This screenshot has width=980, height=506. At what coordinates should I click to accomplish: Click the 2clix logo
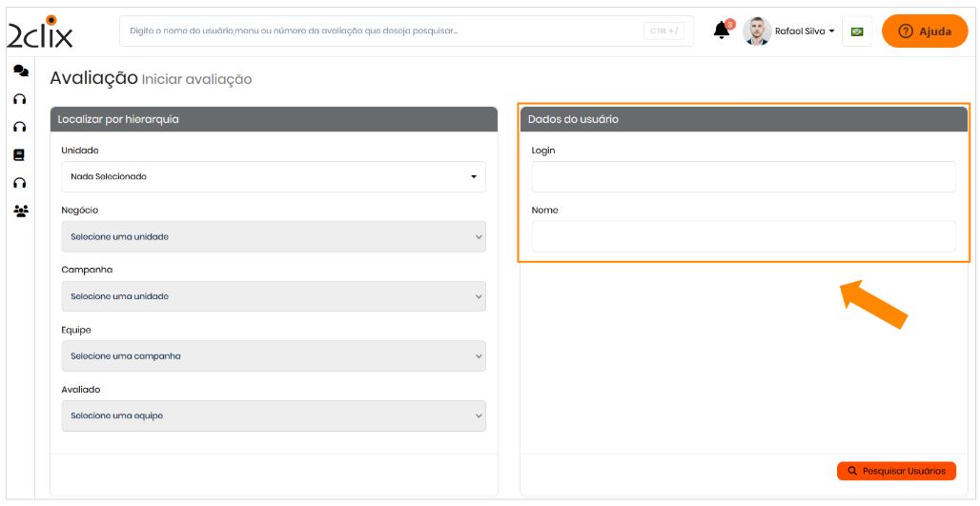[x=40, y=32]
